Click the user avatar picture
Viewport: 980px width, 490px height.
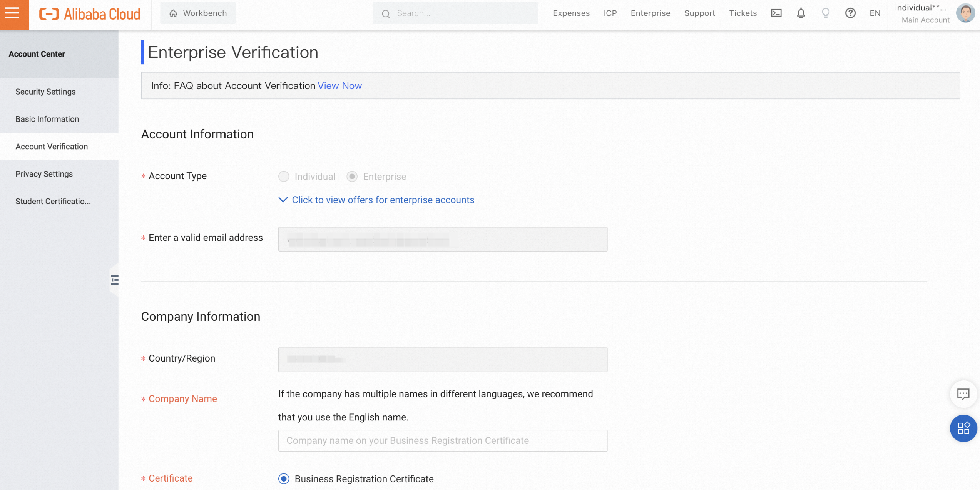point(966,13)
